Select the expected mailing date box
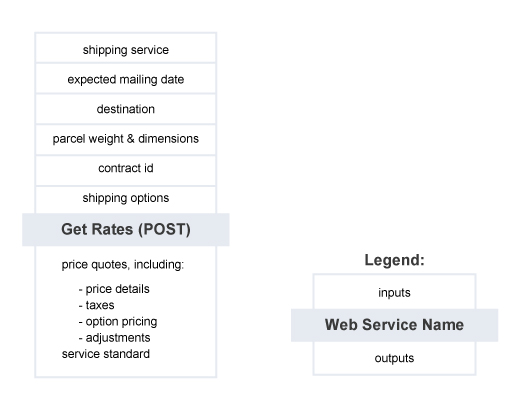 (126, 79)
